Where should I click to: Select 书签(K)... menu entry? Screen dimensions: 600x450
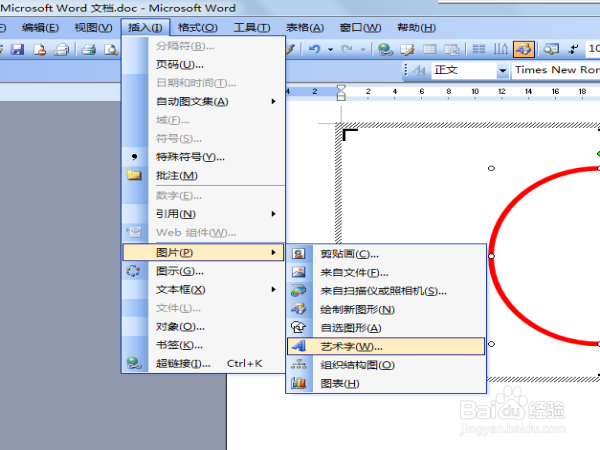click(x=204, y=345)
